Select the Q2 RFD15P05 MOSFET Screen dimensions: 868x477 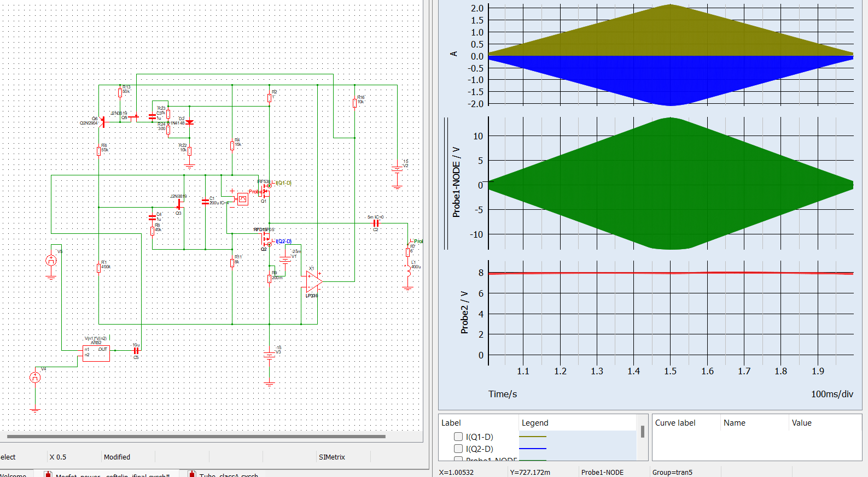click(265, 239)
